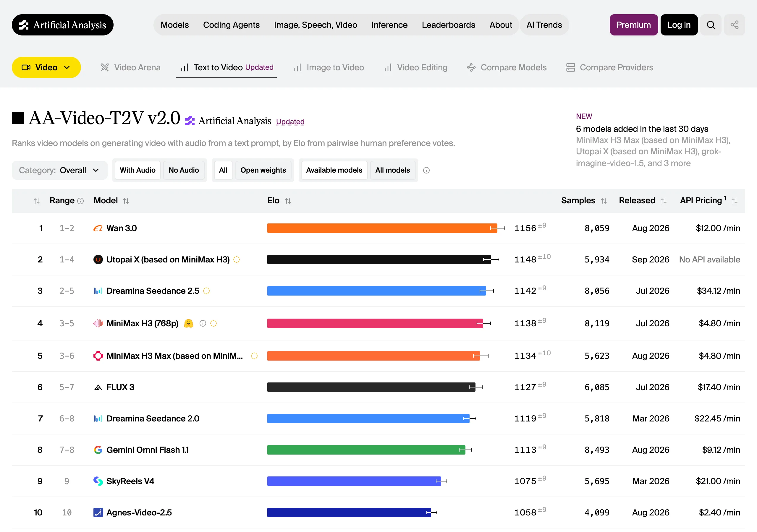Click dashed circle icon beside Utopai X
Viewport: 757px width, 532px height.
pos(236,259)
